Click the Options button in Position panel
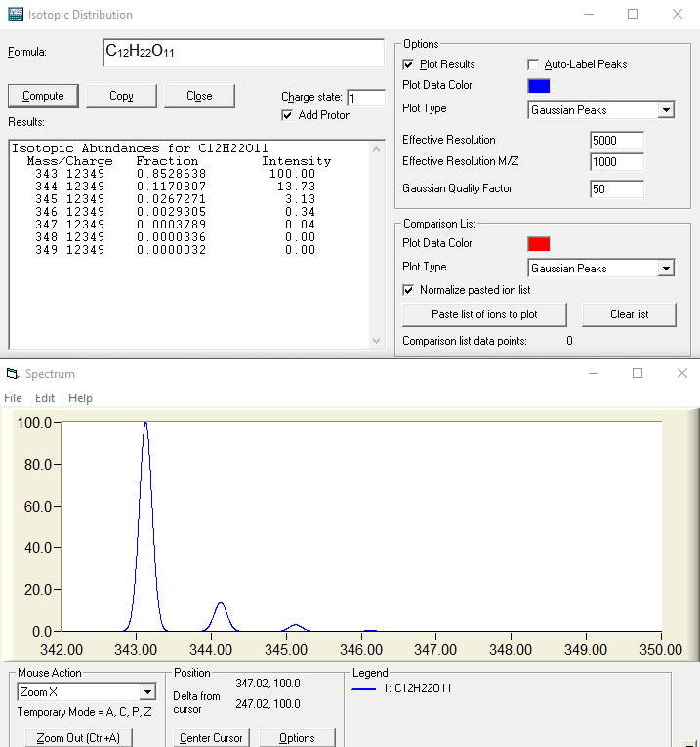Viewport: 700px width, 747px height. pos(297,738)
